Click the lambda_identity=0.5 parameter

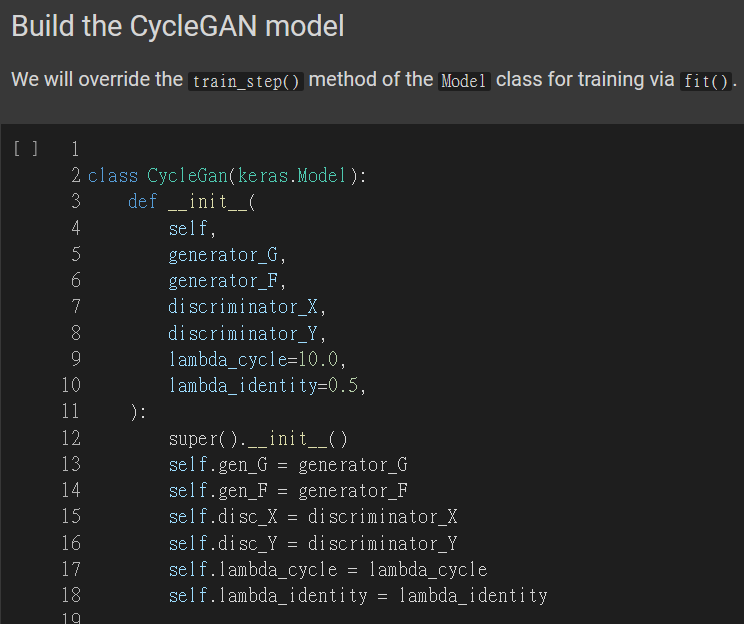(x=267, y=385)
